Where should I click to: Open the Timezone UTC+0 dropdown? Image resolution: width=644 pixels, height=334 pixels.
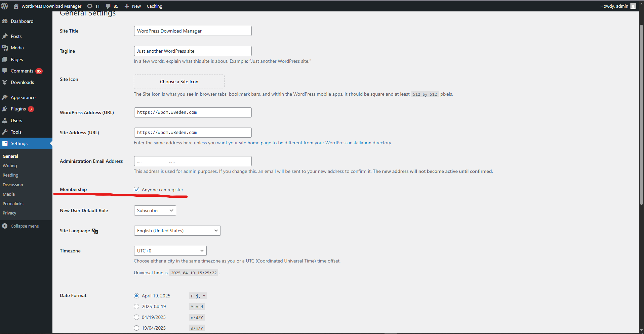point(170,251)
